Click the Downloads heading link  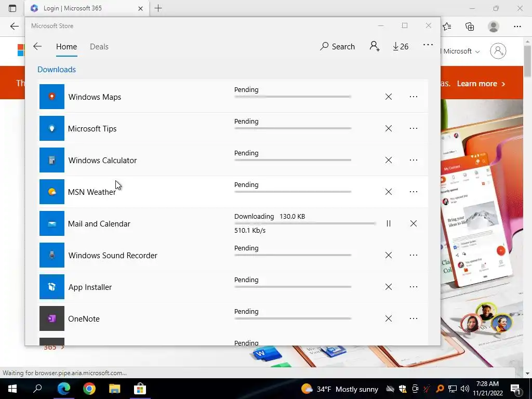click(57, 70)
